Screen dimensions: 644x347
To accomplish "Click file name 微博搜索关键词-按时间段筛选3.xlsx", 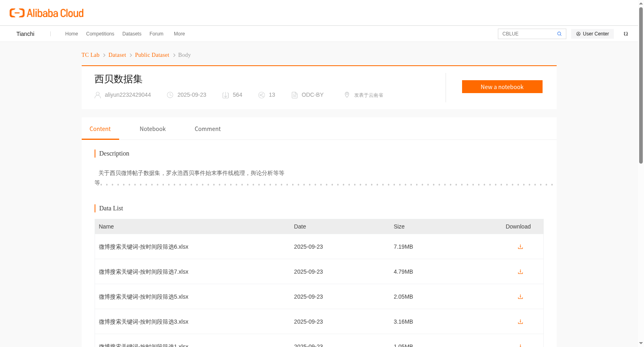I will [144, 322].
